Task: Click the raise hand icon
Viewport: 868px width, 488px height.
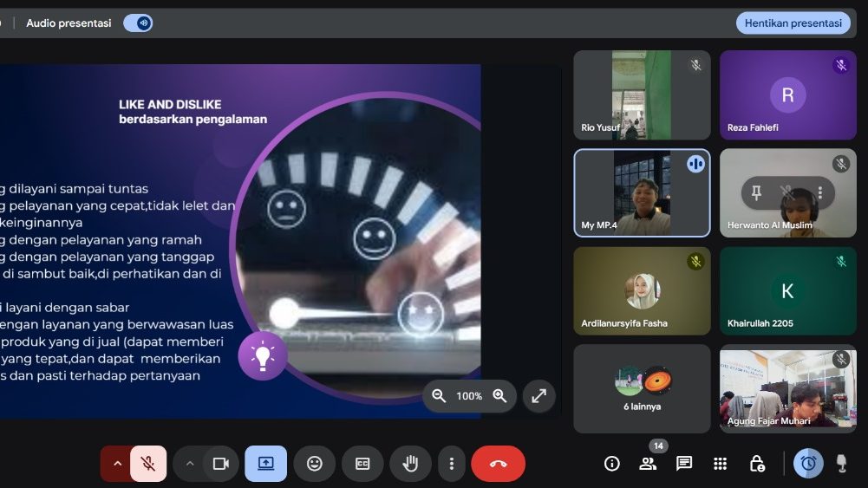Action: click(410, 464)
